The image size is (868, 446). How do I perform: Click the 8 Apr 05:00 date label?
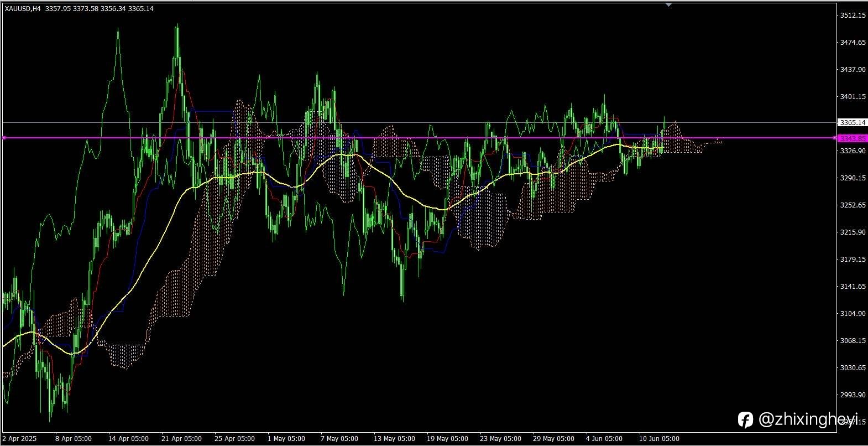(x=74, y=439)
